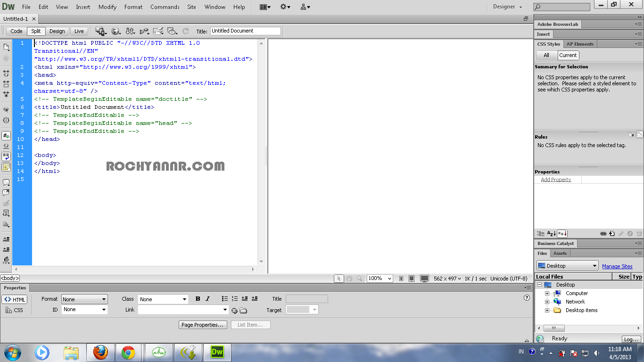Open the Format dropdown

(x=84, y=299)
